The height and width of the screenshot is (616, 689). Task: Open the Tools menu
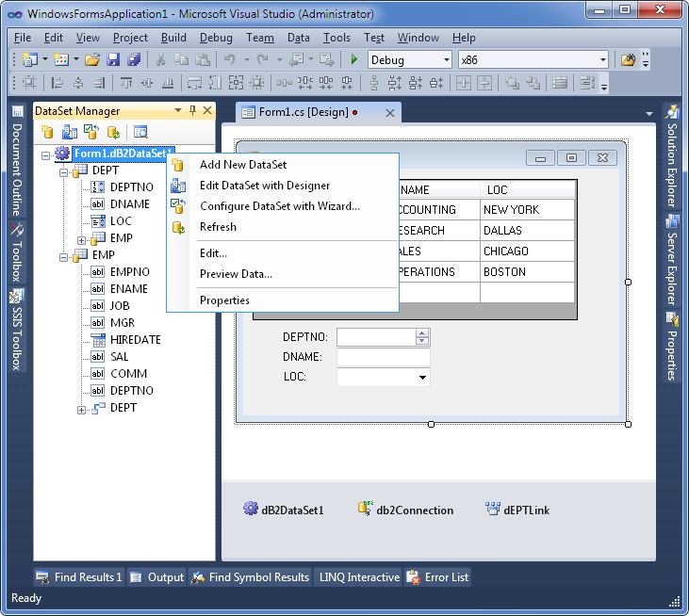(336, 38)
